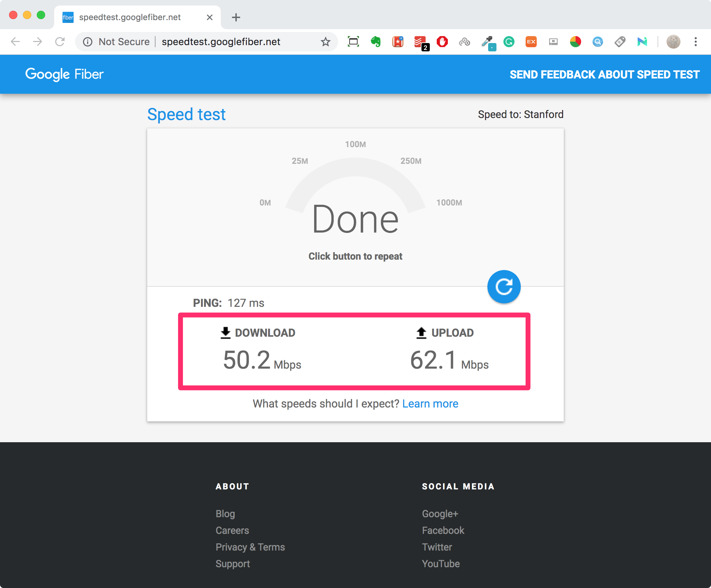This screenshot has width=711, height=588.
Task: Open the Chrome three-dot menu
Action: pyautogui.click(x=695, y=42)
